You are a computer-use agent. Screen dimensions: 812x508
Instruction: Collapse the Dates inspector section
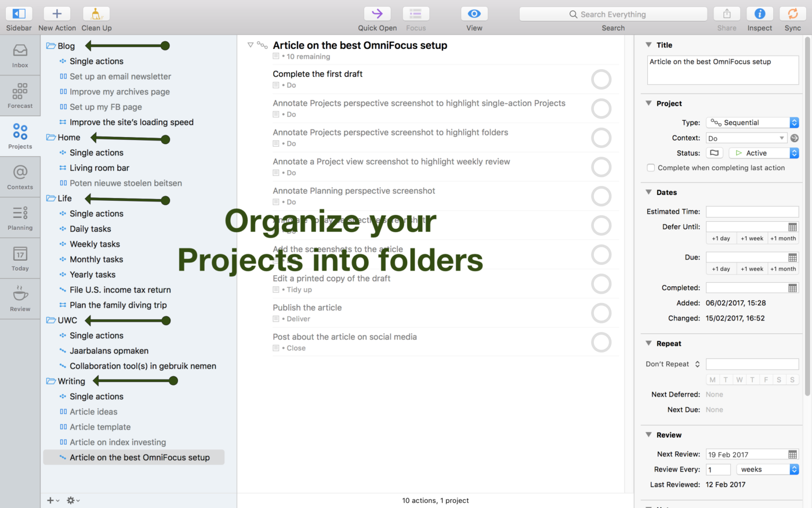click(x=648, y=192)
